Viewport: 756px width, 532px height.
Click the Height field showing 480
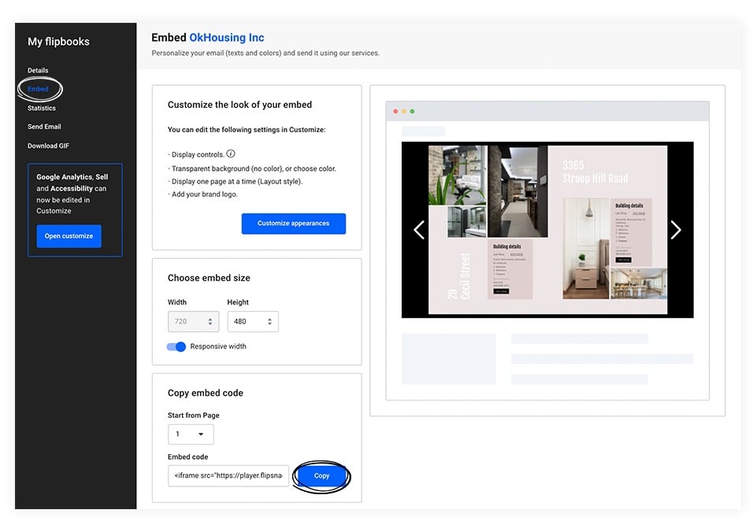pos(253,321)
